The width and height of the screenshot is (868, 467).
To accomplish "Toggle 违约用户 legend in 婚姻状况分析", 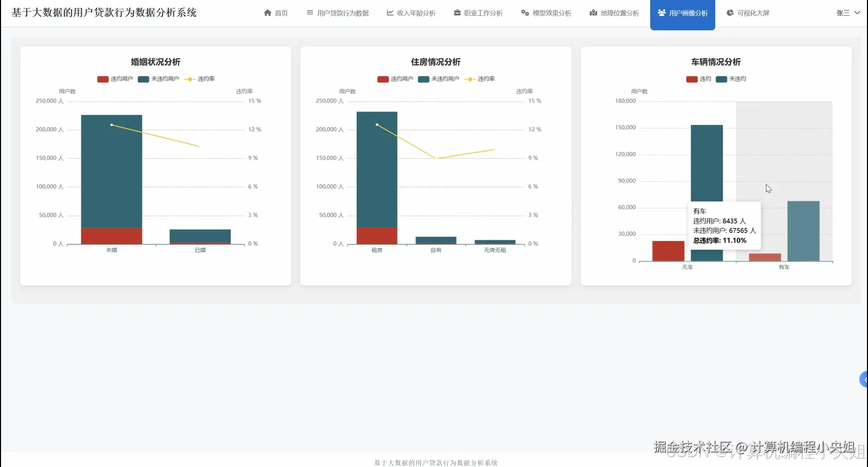I will (x=115, y=79).
